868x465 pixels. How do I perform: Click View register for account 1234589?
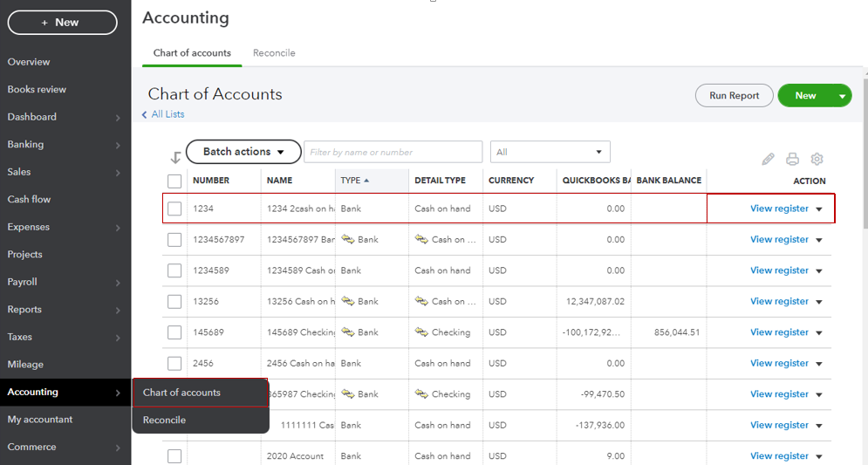tap(779, 270)
